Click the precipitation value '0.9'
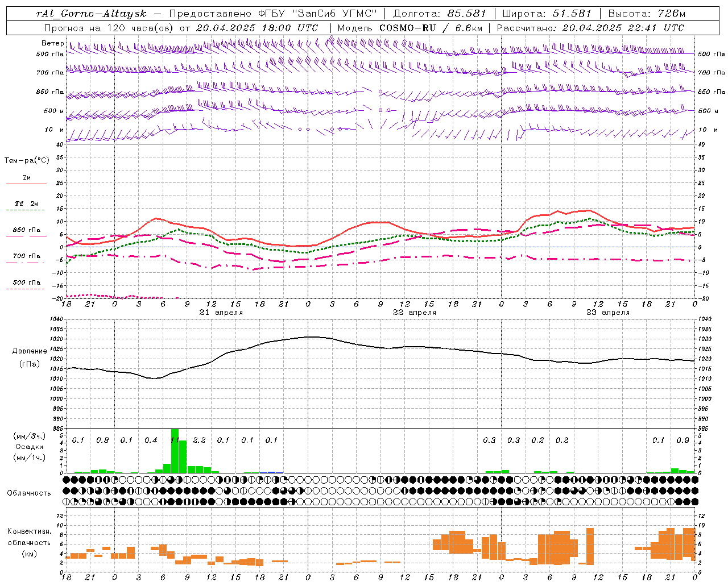728x582 pixels. coord(682,440)
